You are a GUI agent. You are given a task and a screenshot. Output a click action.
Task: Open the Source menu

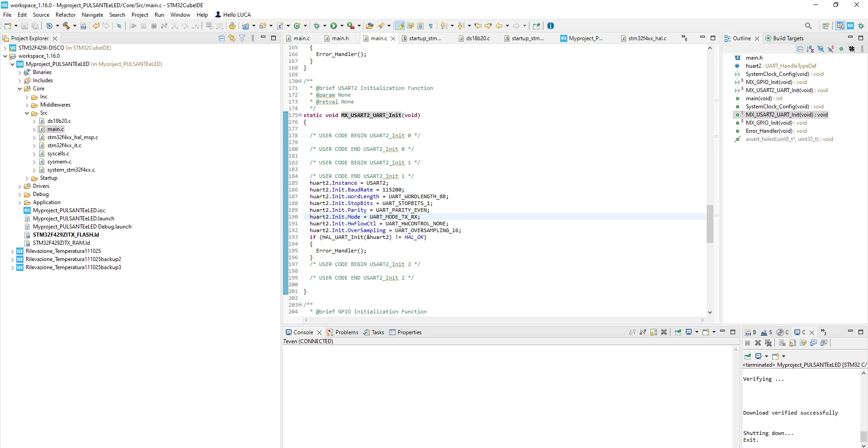tap(41, 15)
